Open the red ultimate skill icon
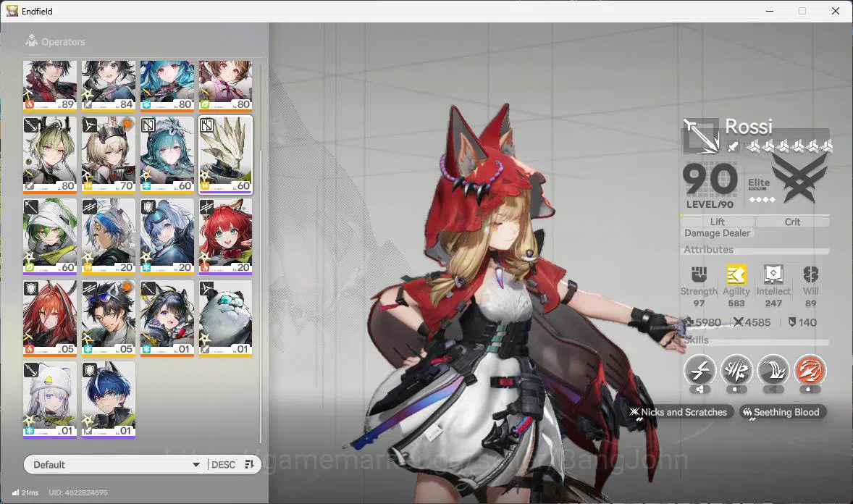 (x=810, y=371)
